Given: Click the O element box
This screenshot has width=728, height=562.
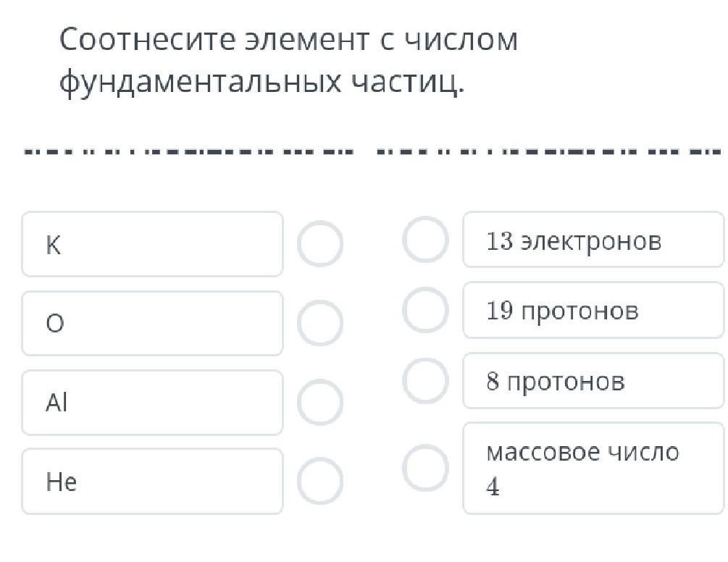Looking at the screenshot, I should pyautogui.click(x=152, y=323).
